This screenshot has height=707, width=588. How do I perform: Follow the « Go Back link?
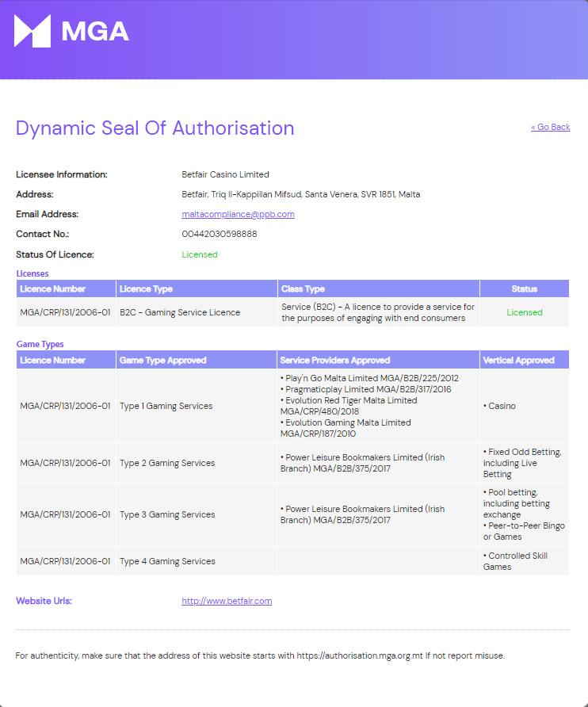point(550,127)
